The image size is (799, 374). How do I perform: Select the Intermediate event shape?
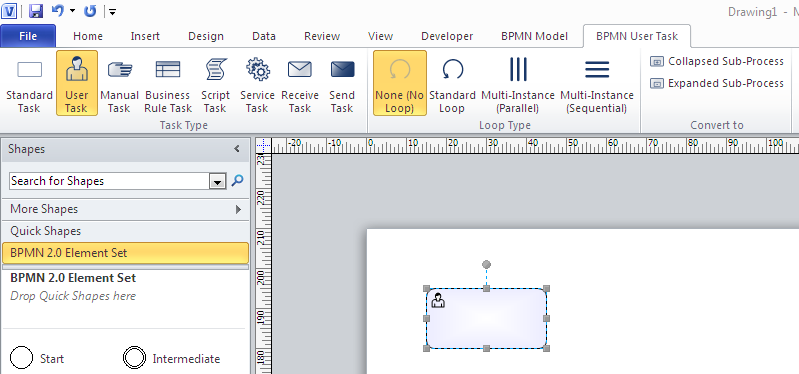[172, 358]
